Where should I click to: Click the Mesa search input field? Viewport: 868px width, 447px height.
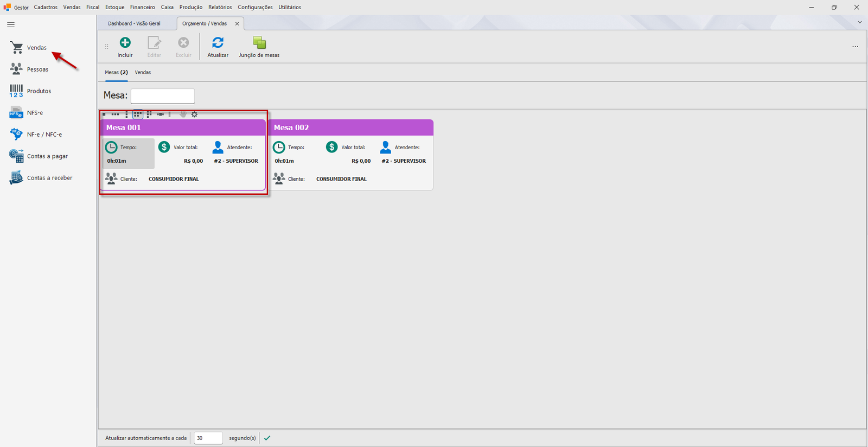pos(163,96)
